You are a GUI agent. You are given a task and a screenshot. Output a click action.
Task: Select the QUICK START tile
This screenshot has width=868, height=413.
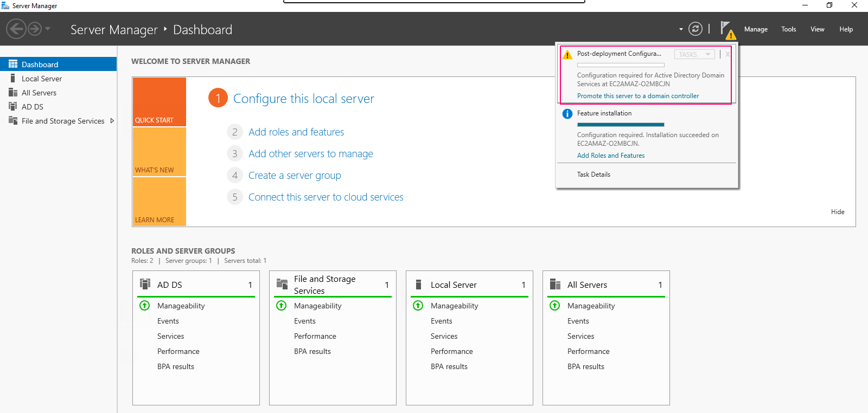coord(159,102)
